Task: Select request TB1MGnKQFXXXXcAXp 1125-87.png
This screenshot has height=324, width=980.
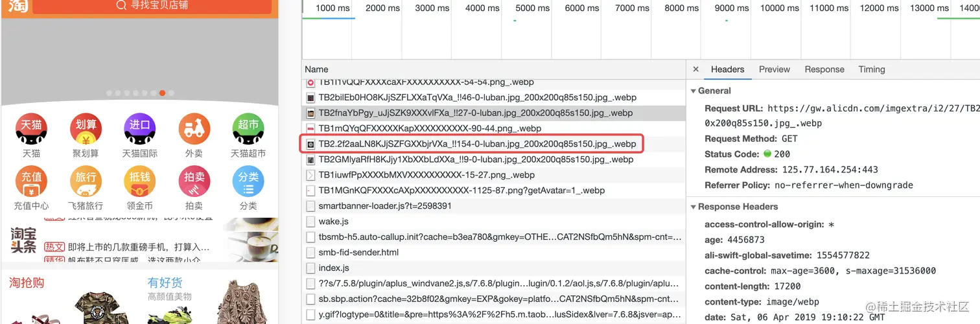Action: pyautogui.click(x=495, y=191)
